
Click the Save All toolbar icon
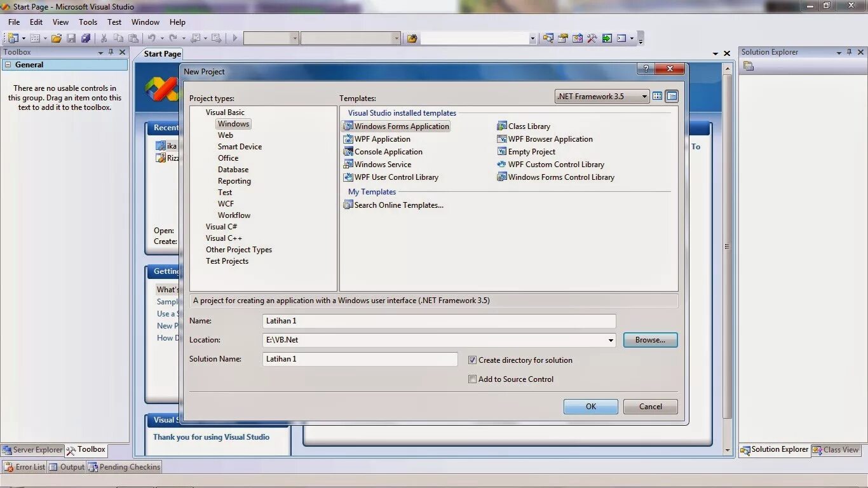click(86, 38)
